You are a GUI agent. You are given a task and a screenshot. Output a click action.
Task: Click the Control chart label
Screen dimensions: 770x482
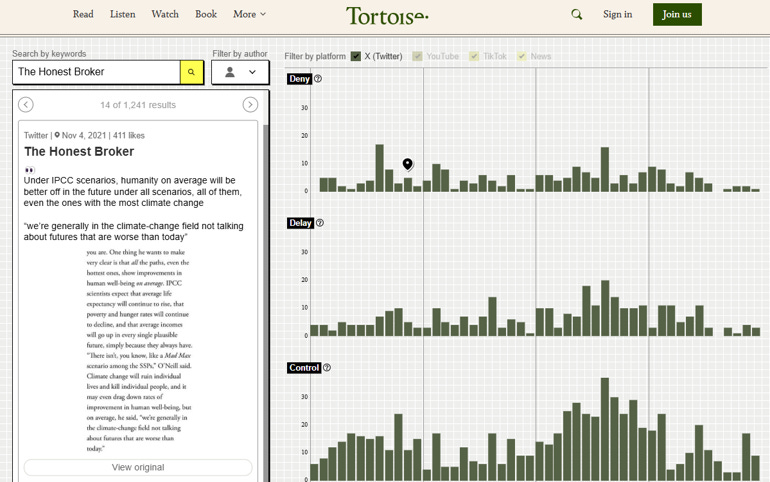click(x=304, y=368)
